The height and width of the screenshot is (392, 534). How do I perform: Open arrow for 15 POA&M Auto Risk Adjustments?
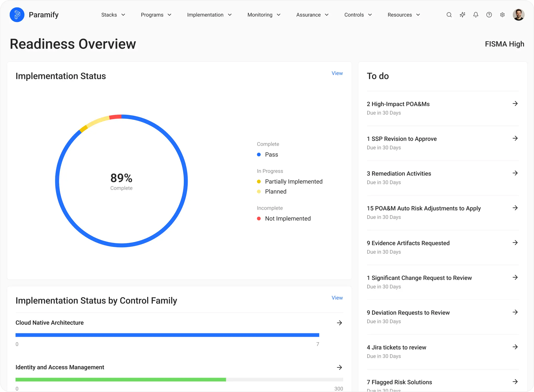coord(515,208)
